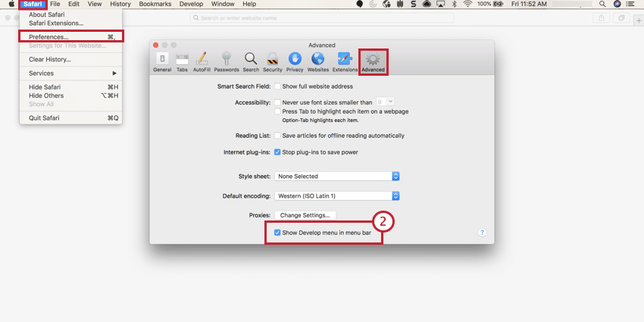Viewport: 644px width, 322px height.
Task: Open the Search preferences pane
Action: tap(251, 62)
